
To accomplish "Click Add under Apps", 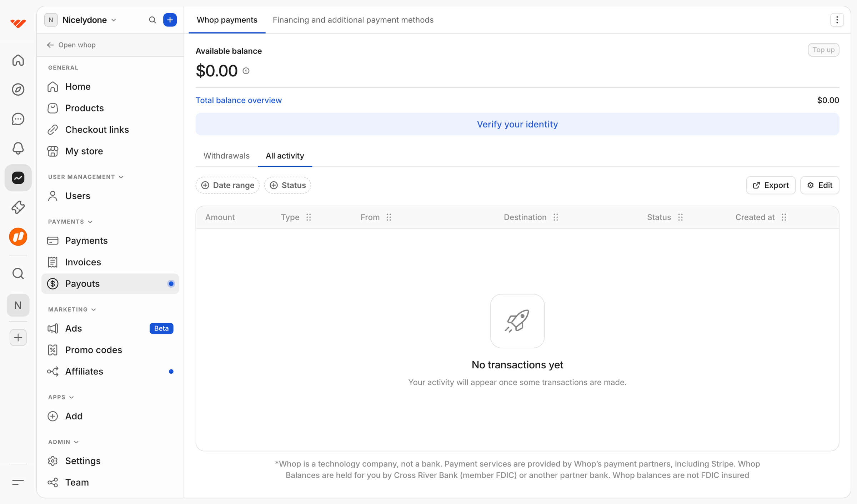I will coord(110,416).
